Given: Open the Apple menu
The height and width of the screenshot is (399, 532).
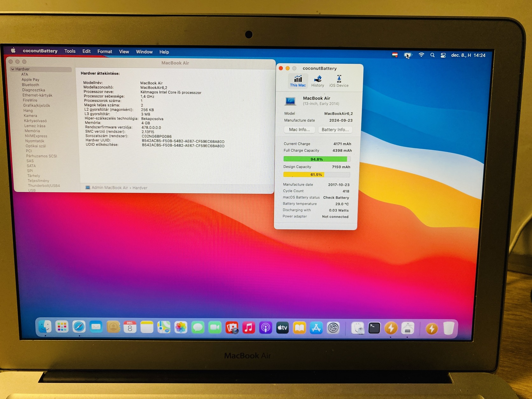Looking at the screenshot, I should (13, 50).
